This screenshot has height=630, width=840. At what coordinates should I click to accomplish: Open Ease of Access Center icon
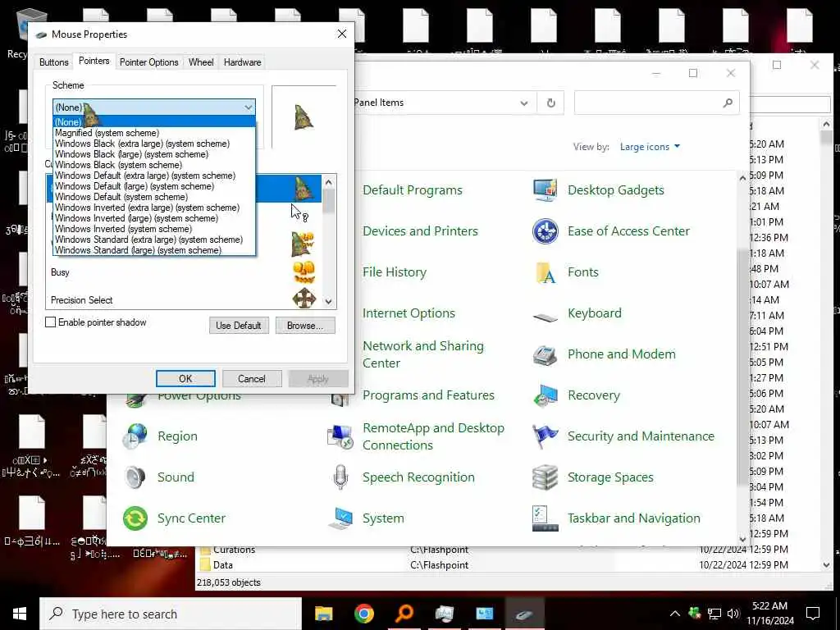[x=546, y=231]
